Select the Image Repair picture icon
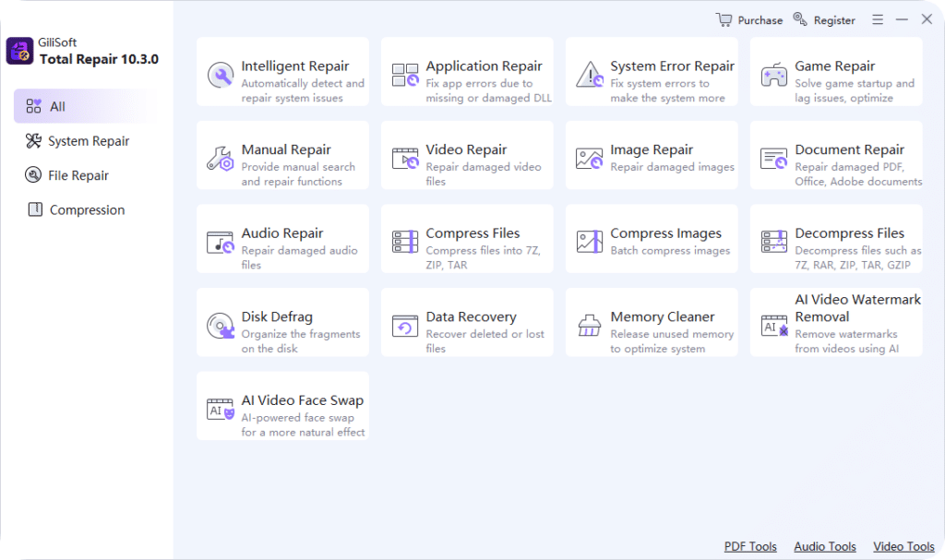 590,159
